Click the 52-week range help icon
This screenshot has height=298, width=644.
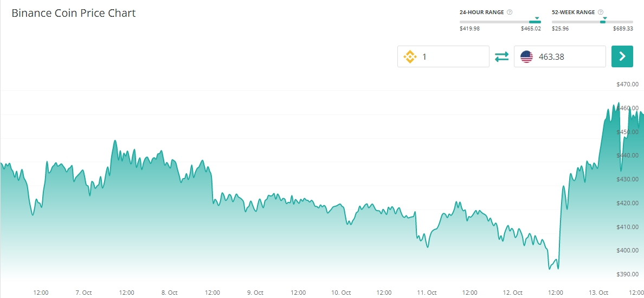coord(601,12)
